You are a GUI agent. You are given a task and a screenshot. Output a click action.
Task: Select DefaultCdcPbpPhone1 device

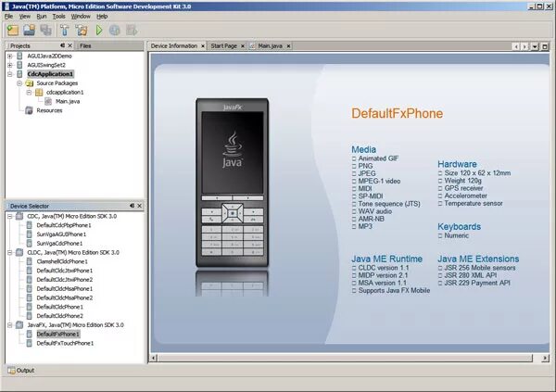[x=64, y=225]
